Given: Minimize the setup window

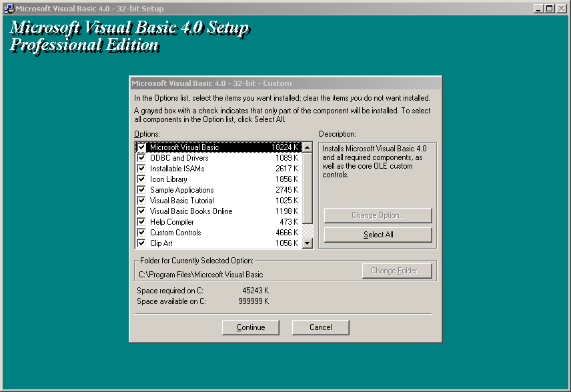Looking at the screenshot, I should tap(538, 9).
